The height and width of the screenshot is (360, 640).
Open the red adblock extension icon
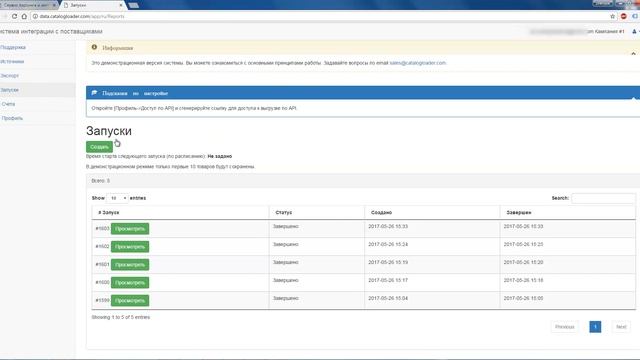point(624,16)
